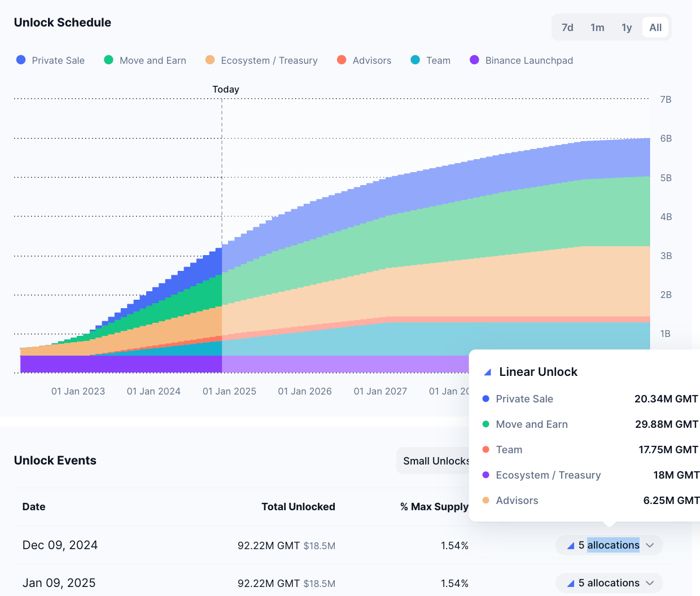Click the Team cyan legend dot
This screenshot has width=700, height=596.
click(x=415, y=60)
